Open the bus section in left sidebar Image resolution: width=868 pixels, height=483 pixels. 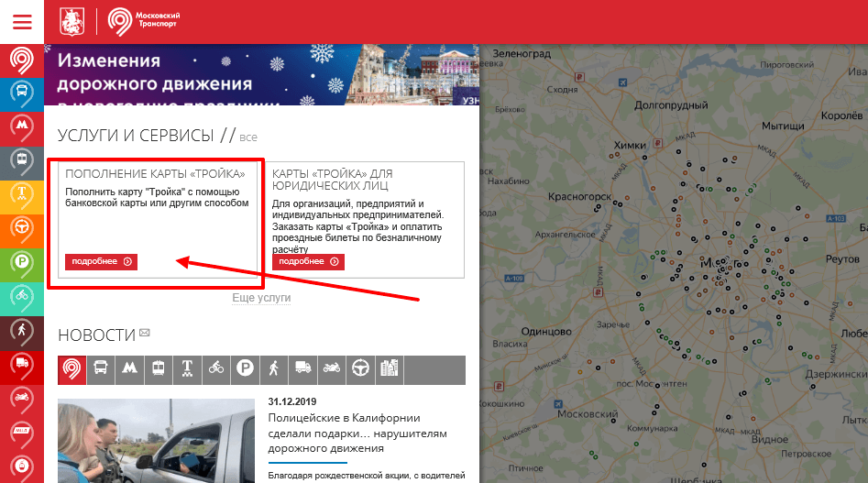22,94
